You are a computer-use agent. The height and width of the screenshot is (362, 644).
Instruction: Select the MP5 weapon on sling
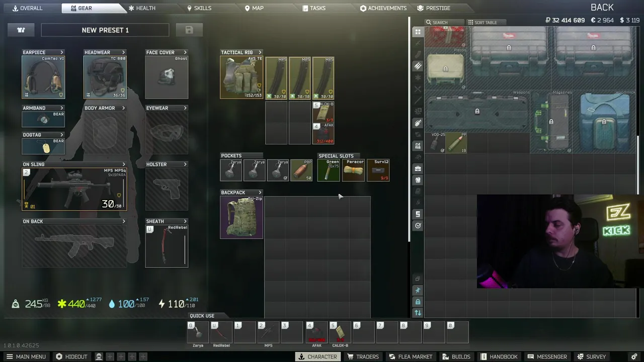tap(74, 189)
